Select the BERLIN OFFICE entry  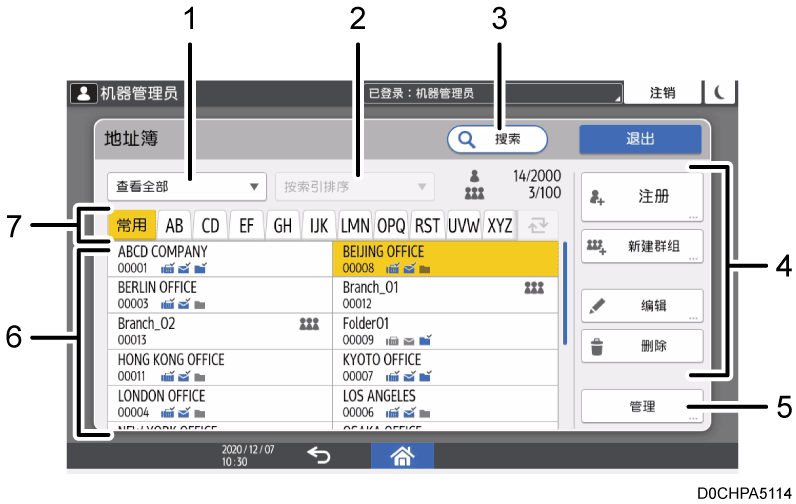(x=218, y=294)
